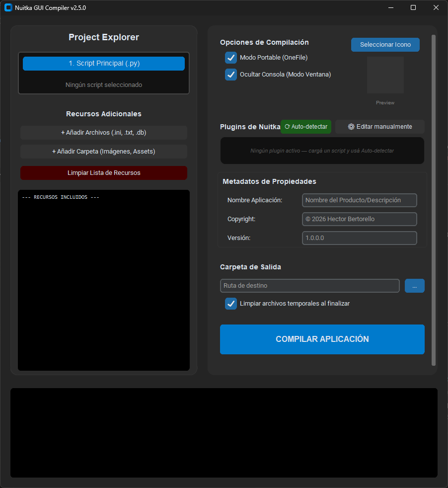
Task: Click the Recursos Adicionales heading
Action: 104,114
